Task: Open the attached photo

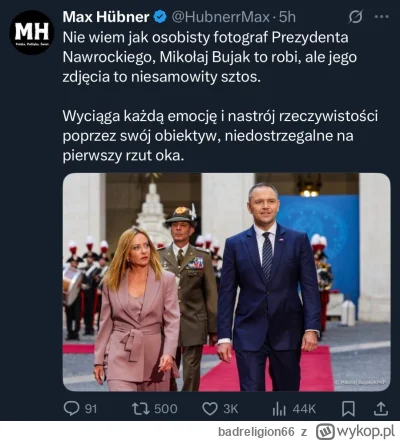Action: [x=227, y=282]
